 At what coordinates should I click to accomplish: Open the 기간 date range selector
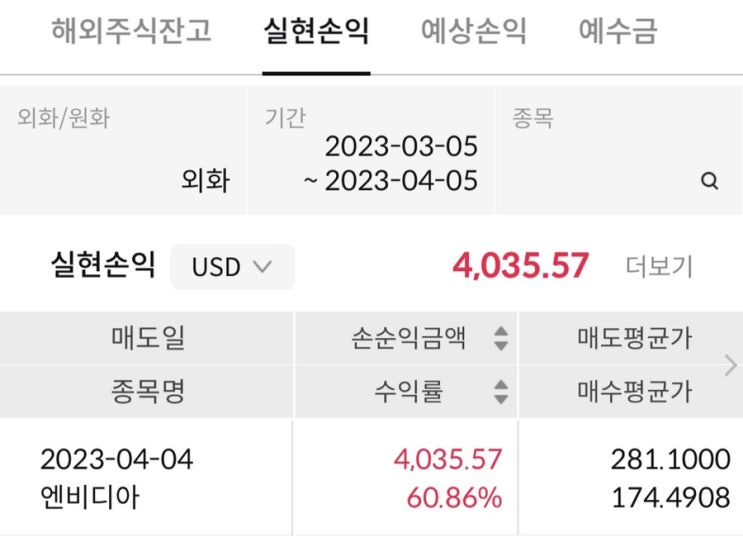click(x=371, y=150)
